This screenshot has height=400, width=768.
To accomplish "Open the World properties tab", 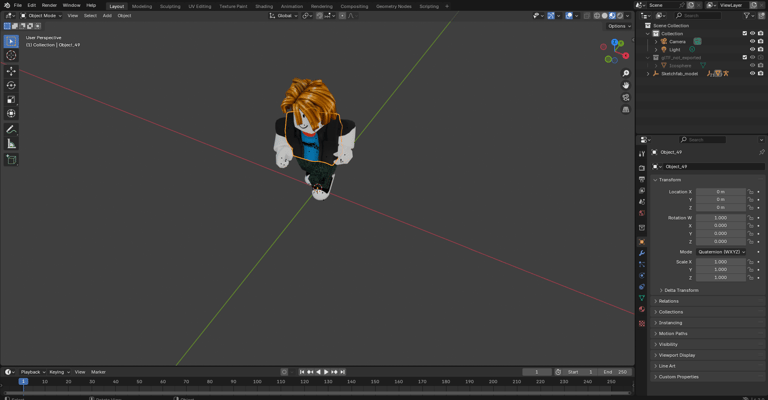I will tap(642, 213).
